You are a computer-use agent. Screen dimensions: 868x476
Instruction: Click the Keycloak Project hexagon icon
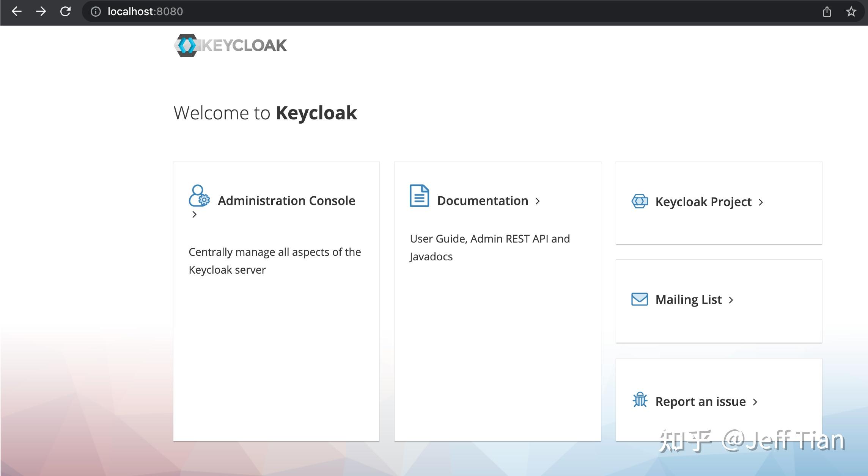pos(639,202)
